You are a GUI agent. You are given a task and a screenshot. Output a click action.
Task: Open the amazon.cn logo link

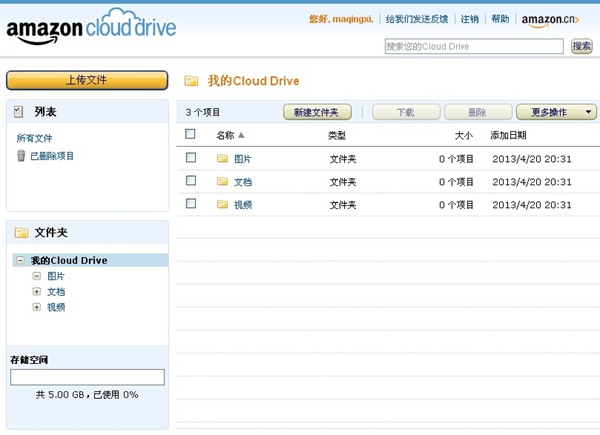[550, 20]
